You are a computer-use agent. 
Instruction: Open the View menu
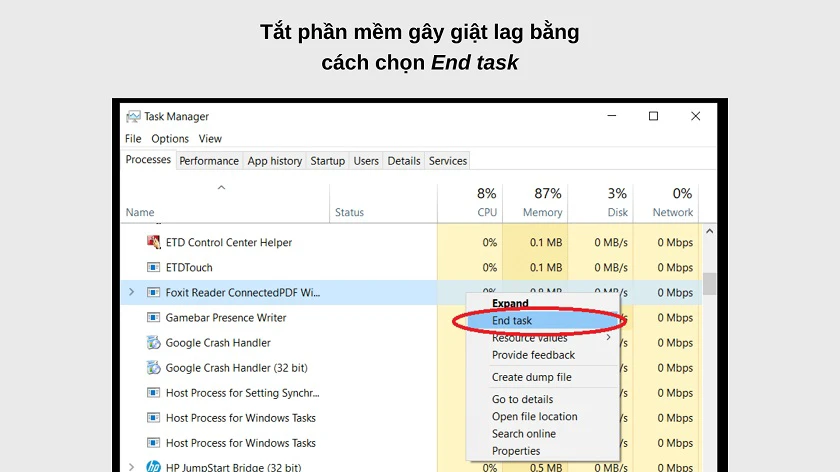tap(210, 139)
